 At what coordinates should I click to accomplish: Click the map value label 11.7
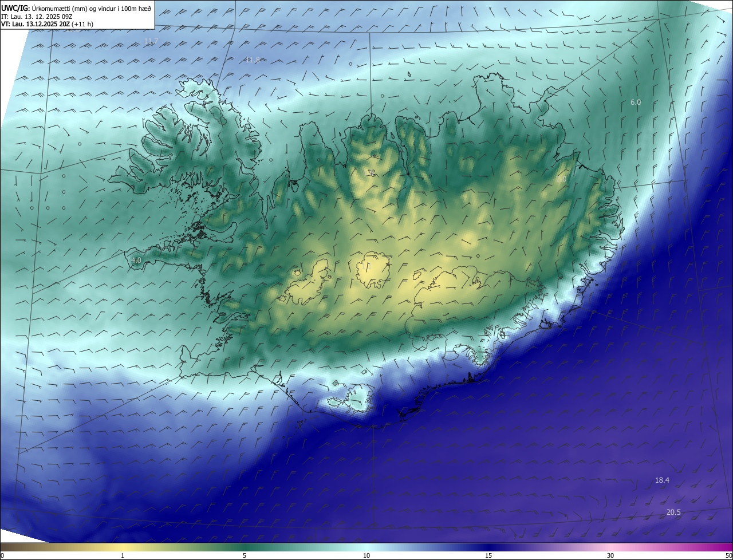coord(151,41)
